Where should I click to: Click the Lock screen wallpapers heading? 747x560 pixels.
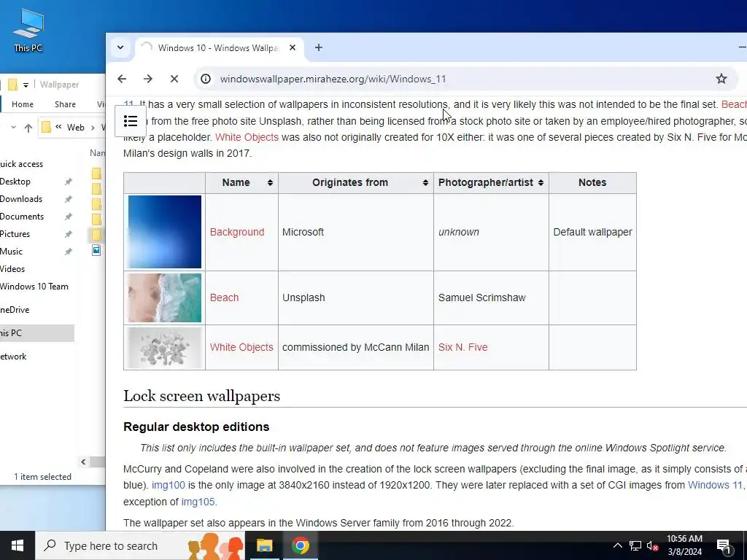point(202,396)
